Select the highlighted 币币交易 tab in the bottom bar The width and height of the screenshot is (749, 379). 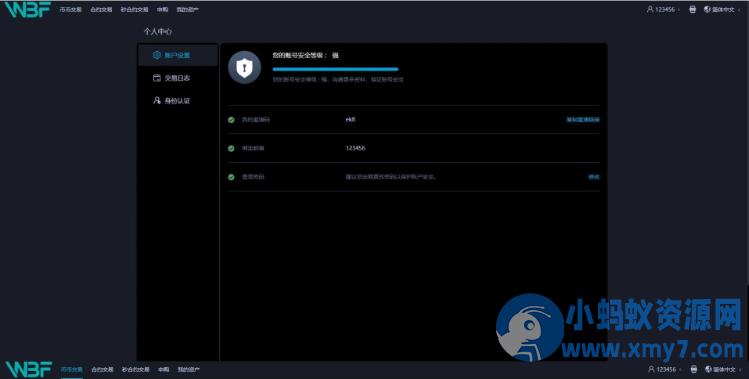(72, 369)
